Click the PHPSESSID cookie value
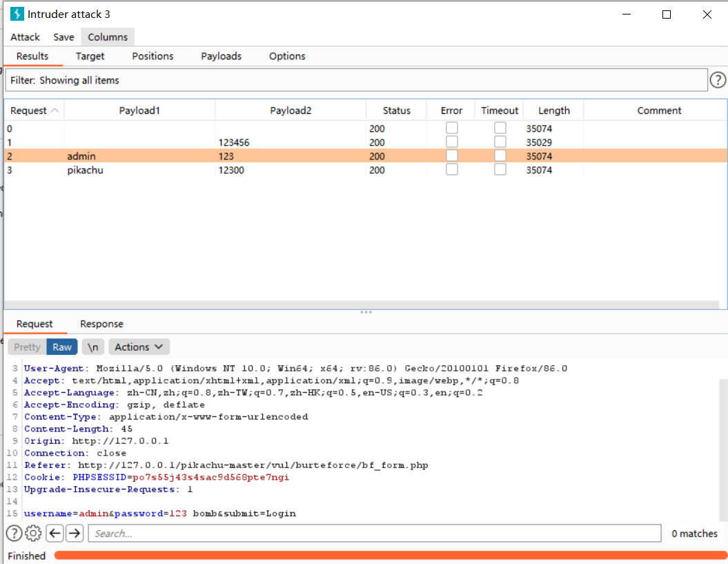Image resolution: width=728 pixels, height=564 pixels. coord(210,477)
